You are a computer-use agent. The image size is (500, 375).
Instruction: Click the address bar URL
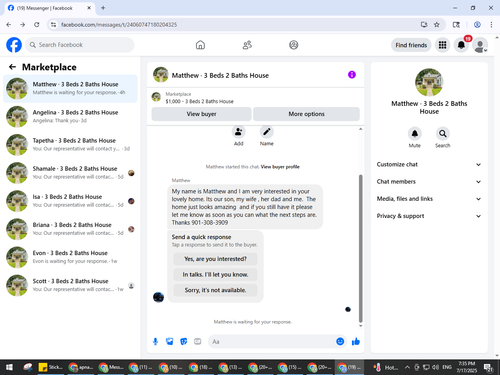119,25
